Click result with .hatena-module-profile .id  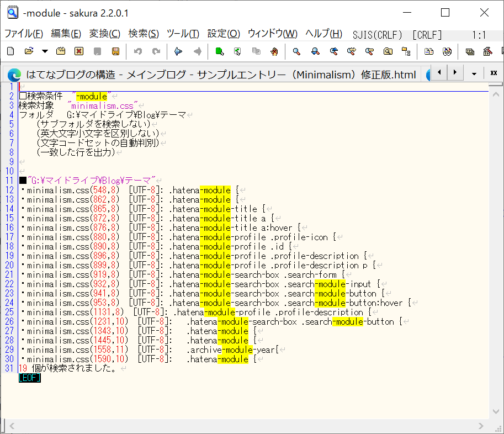coord(159,247)
